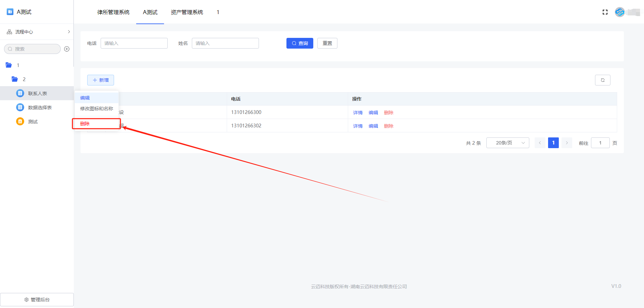Open the user avatar menu
The width and height of the screenshot is (644, 308).
(x=620, y=12)
